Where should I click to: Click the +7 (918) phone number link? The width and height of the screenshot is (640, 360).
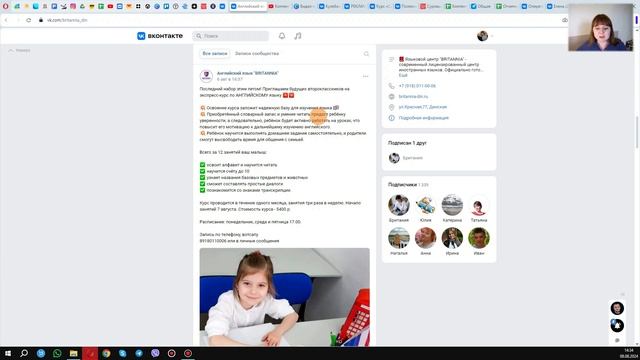(x=417, y=86)
